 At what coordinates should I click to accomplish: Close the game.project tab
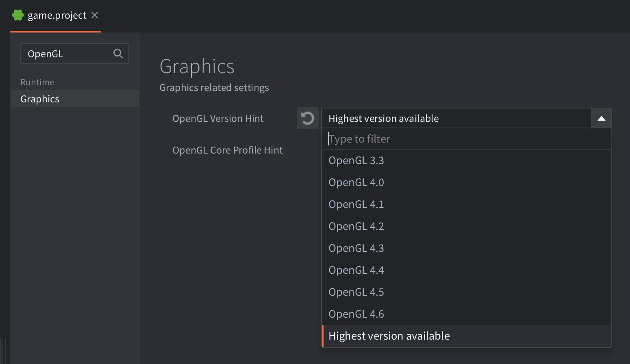(x=94, y=15)
